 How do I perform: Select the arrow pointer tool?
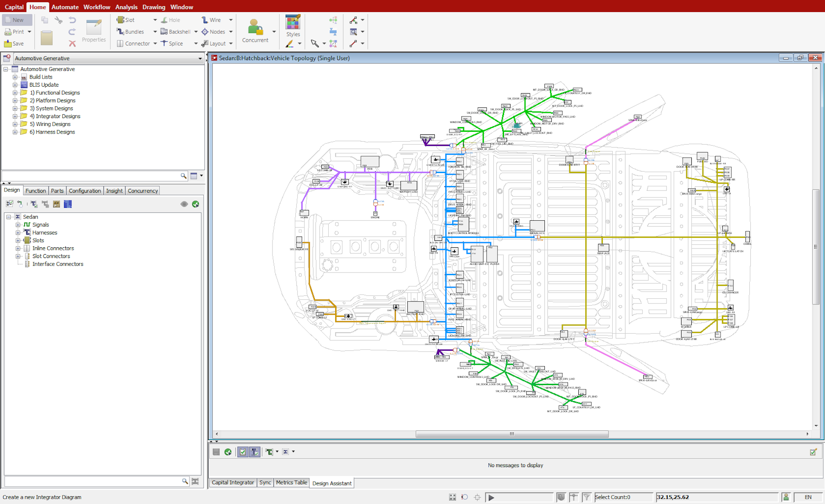tap(315, 43)
